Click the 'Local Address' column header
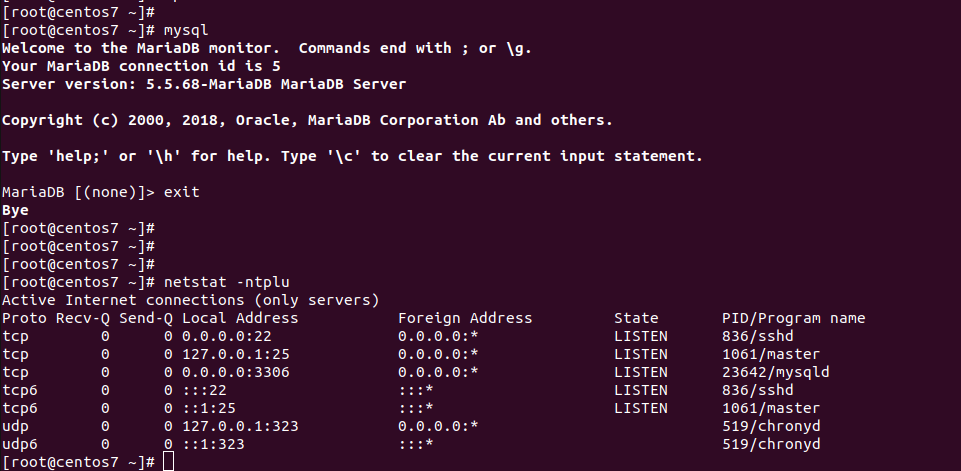The image size is (961, 471). pyautogui.click(x=240, y=318)
